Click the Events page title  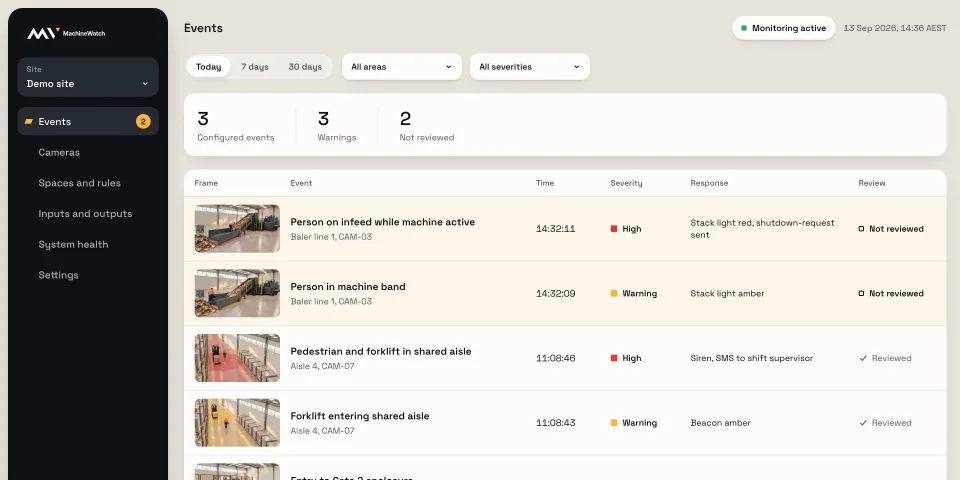tap(203, 28)
